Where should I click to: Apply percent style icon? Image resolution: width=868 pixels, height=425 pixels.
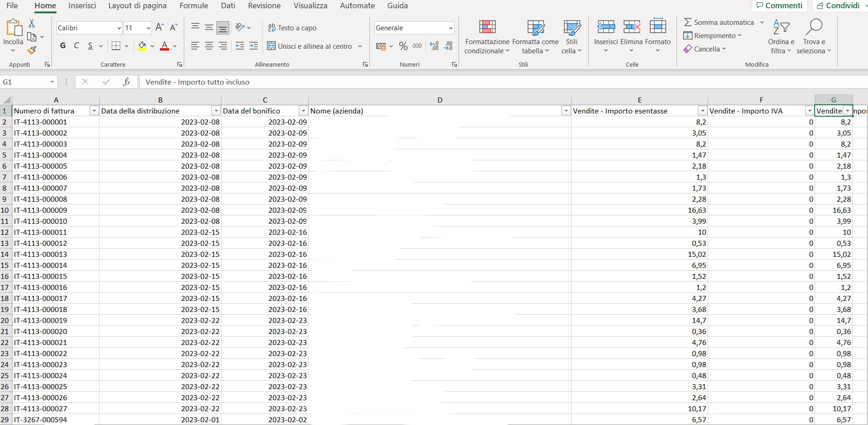point(403,46)
